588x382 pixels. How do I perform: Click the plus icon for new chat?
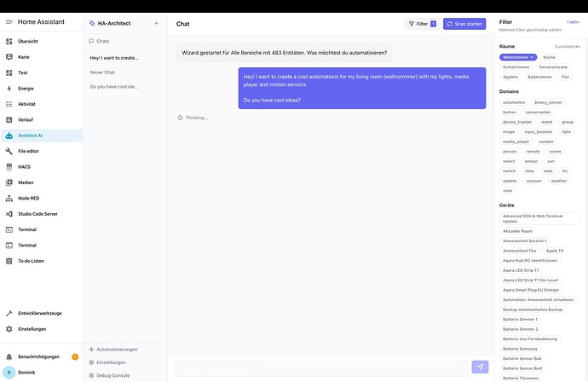tap(156, 23)
